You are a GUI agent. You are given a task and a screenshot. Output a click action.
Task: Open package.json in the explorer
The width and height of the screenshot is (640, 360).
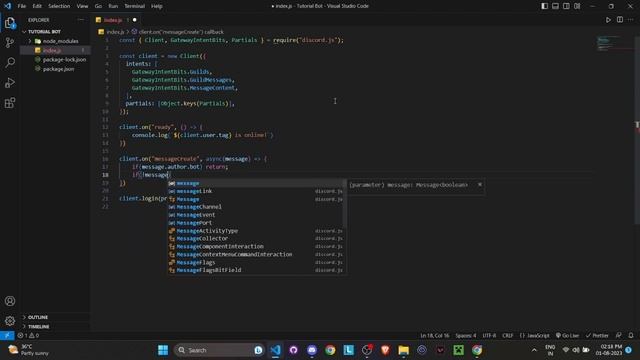pyautogui.click(x=58, y=69)
